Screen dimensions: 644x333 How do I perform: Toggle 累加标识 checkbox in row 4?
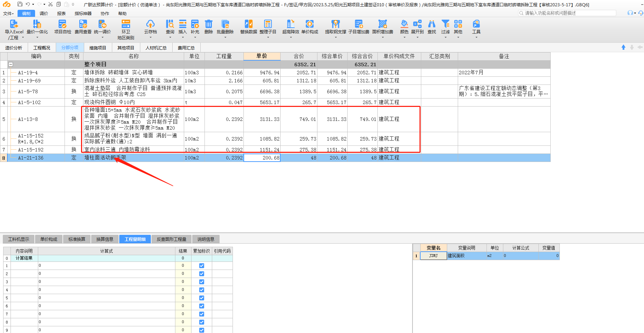point(202,290)
